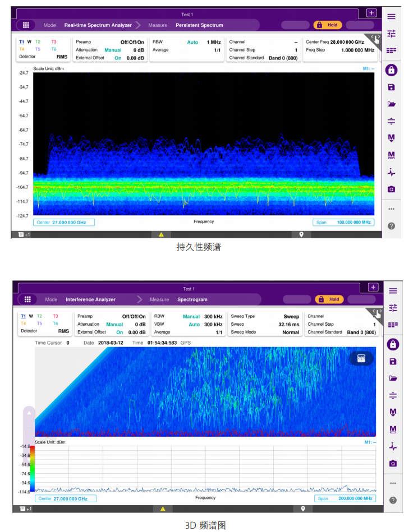Image resolution: width=418 pixels, height=532 pixels.
Task: Click quick-access grid icon in Persistent Spectrum sidebar
Action: pos(391,50)
